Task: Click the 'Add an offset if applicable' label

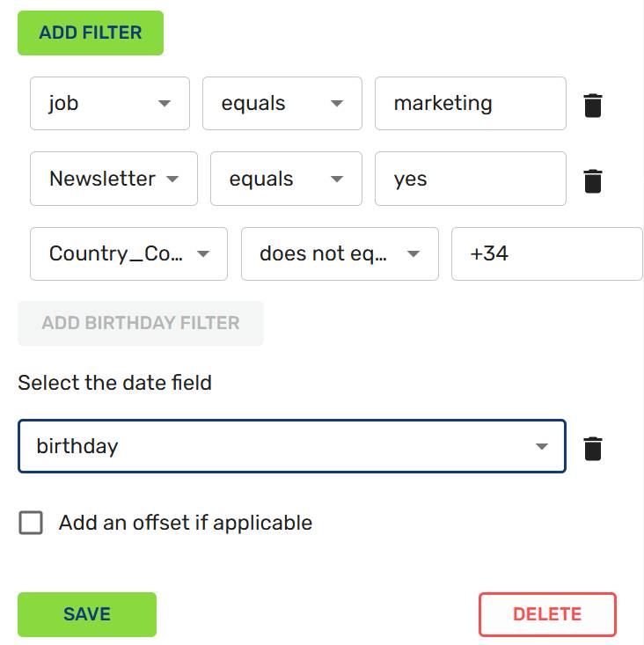Action: click(186, 523)
